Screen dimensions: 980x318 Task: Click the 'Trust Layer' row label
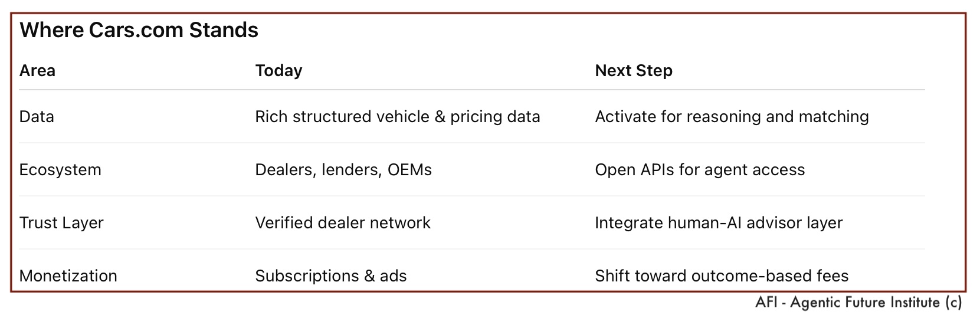(61, 223)
